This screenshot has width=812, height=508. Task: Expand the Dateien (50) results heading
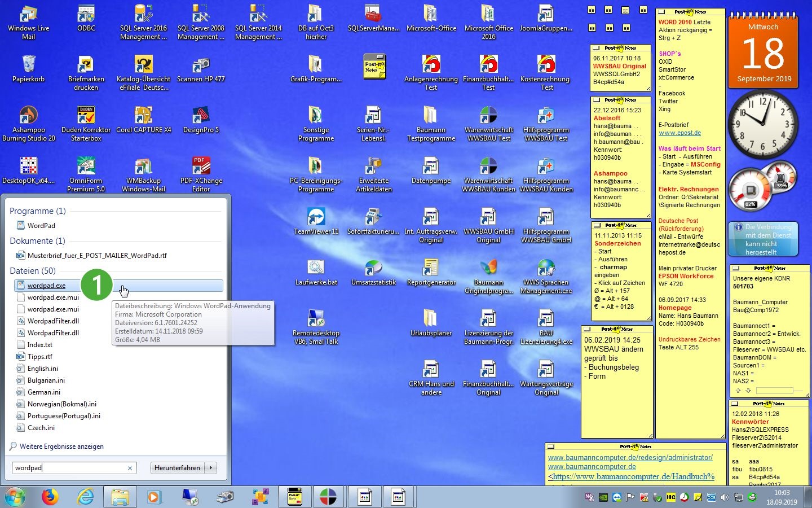(33, 271)
